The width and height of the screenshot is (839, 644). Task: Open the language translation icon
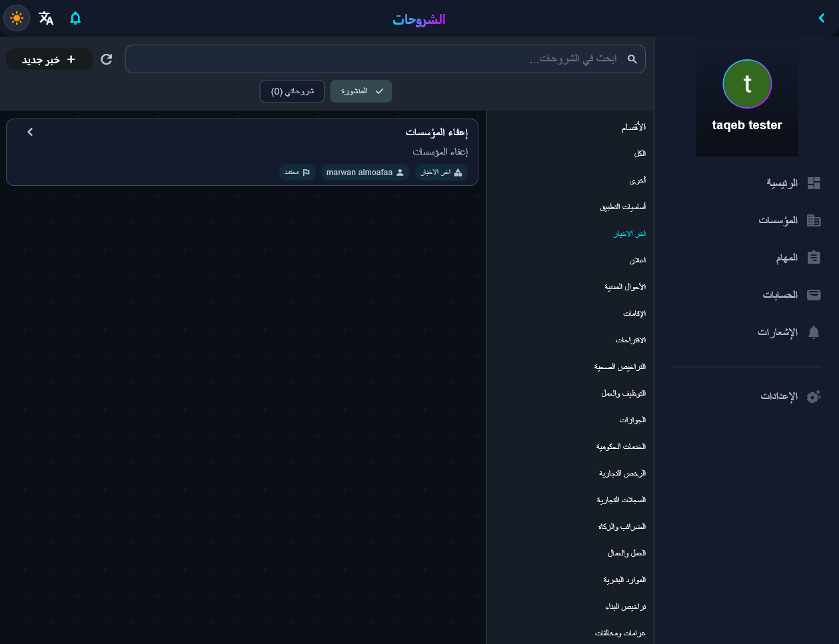tap(46, 18)
